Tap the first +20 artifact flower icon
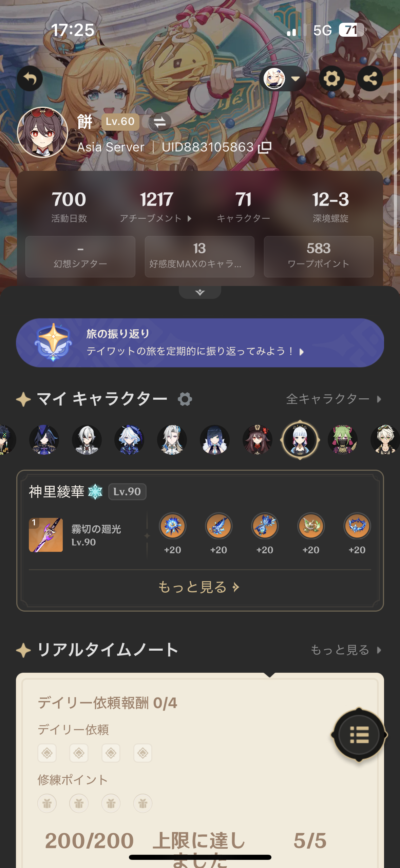The height and width of the screenshot is (868, 400). point(173,526)
